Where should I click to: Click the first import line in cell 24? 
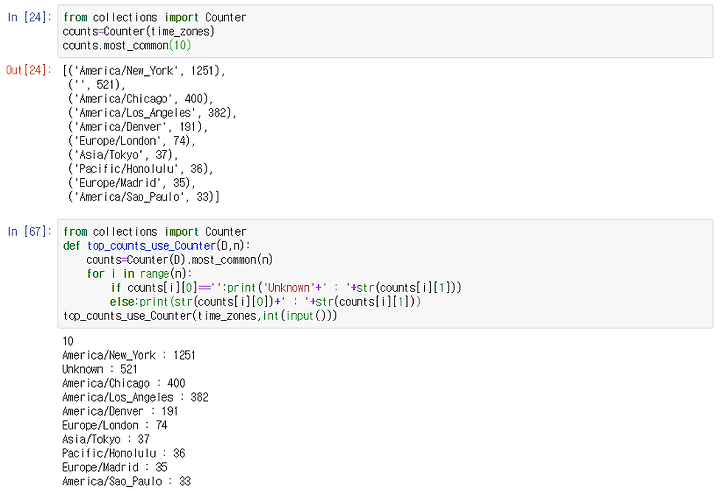point(155,17)
